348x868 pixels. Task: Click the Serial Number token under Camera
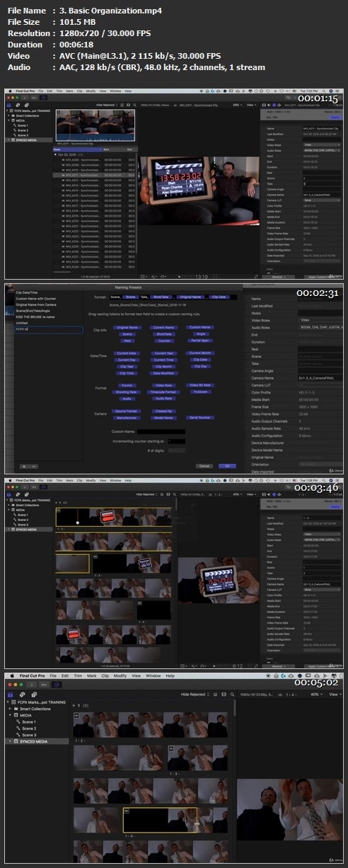tap(200, 418)
